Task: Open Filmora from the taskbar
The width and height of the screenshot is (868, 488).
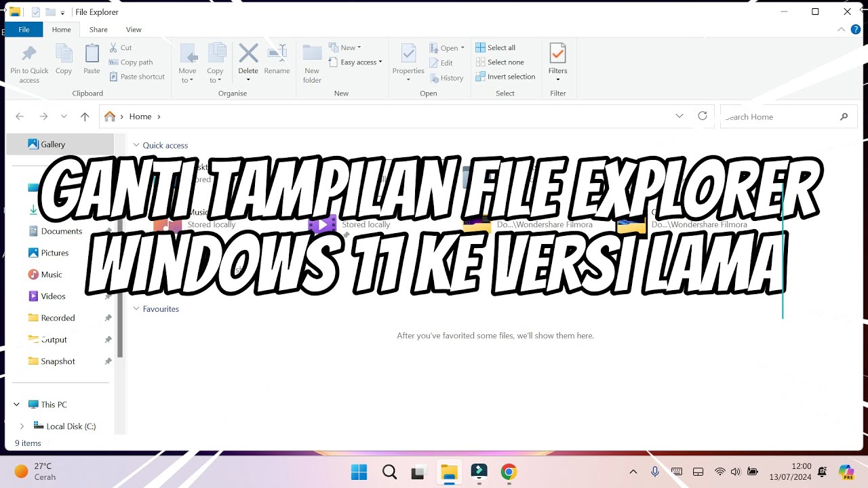Action: (x=479, y=472)
